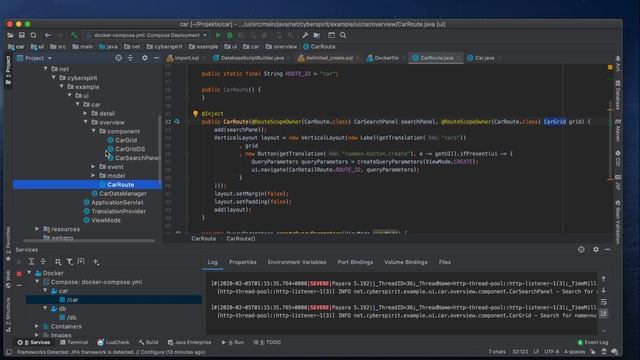Run the configuration with green play
This screenshot has height=360, width=640.
(218, 36)
